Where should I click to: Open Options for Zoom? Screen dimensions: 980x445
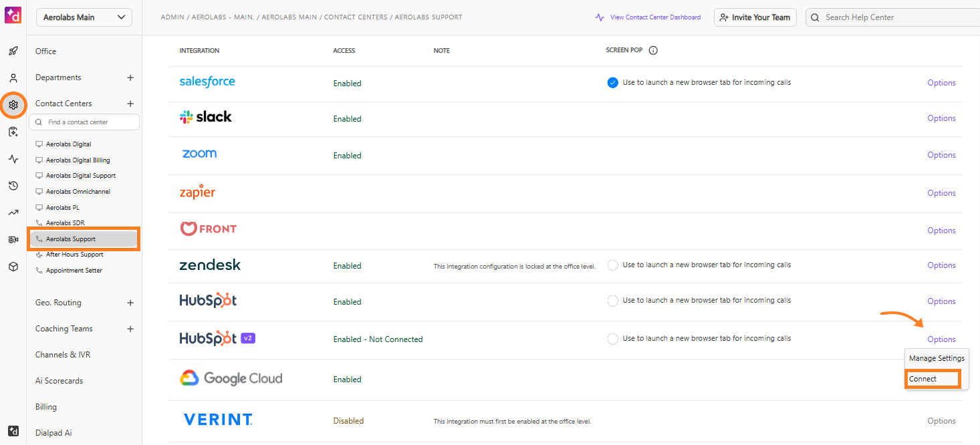click(941, 155)
